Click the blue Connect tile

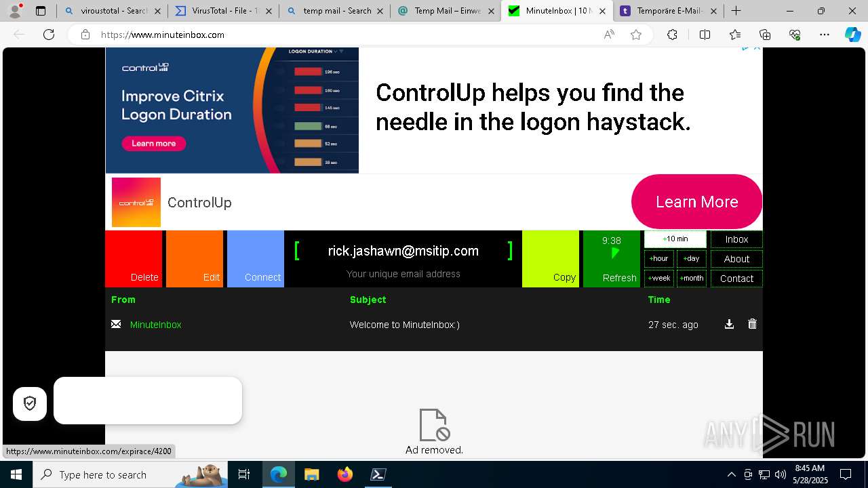pyautogui.click(x=256, y=259)
